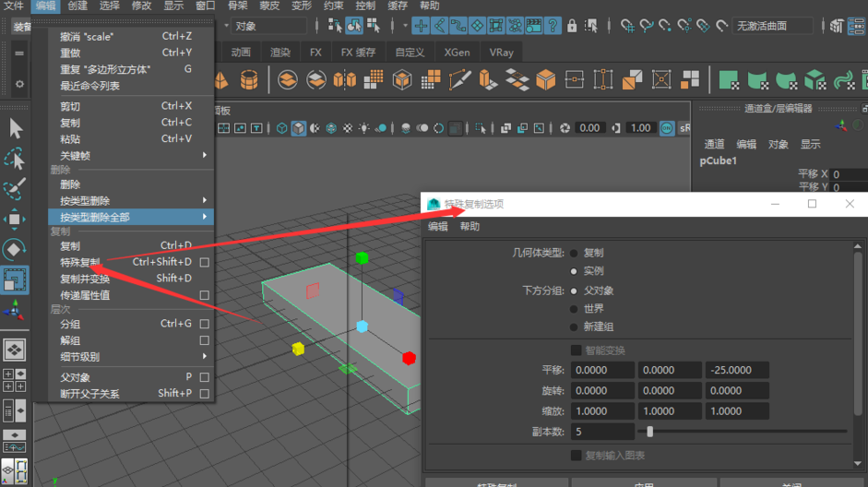Click the options dialog vertical scrollbar
Image resolution: width=868 pixels, height=487 pixels.
[x=858, y=332]
